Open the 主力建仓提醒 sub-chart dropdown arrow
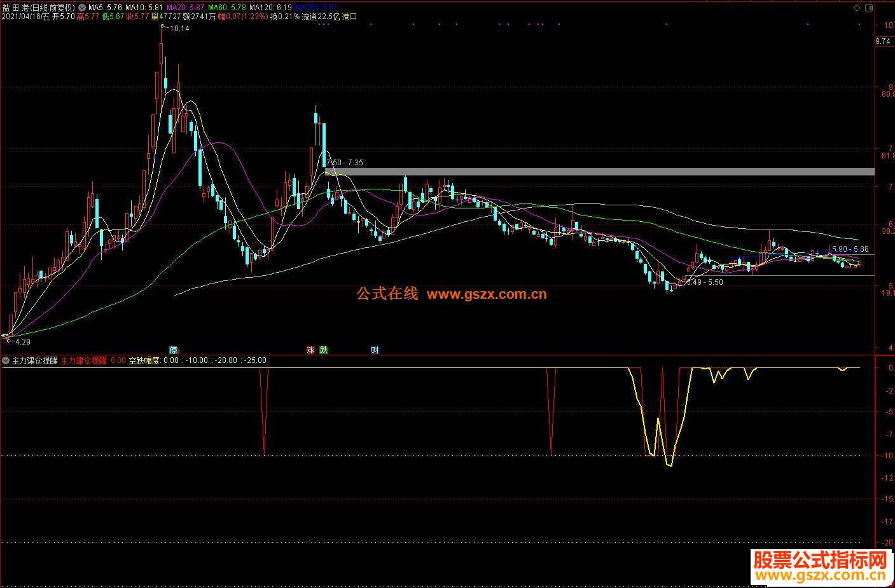The height and width of the screenshot is (588, 895). (6, 360)
